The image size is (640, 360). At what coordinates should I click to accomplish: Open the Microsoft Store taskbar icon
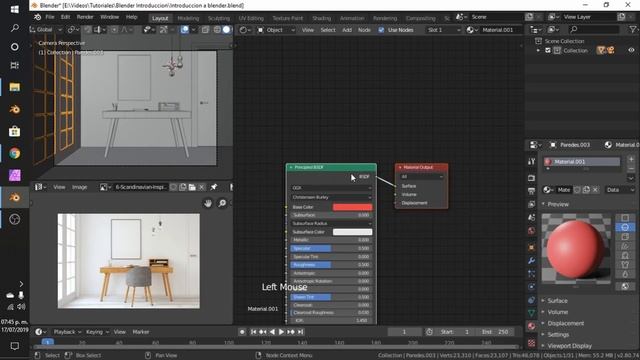(x=15, y=131)
